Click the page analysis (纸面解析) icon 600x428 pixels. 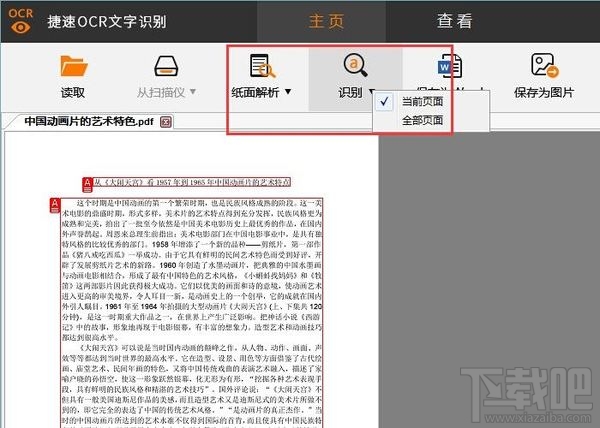click(x=262, y=66)
